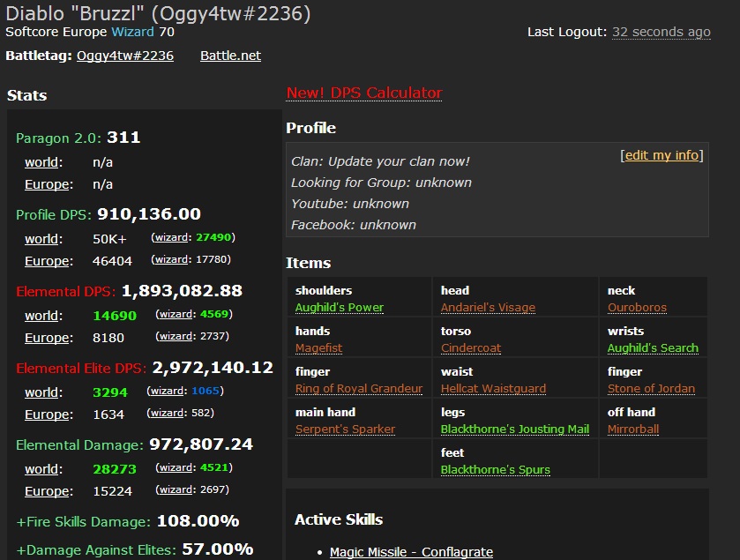
Task: Open Andariel's Visage head item
Action: [488, 308]
